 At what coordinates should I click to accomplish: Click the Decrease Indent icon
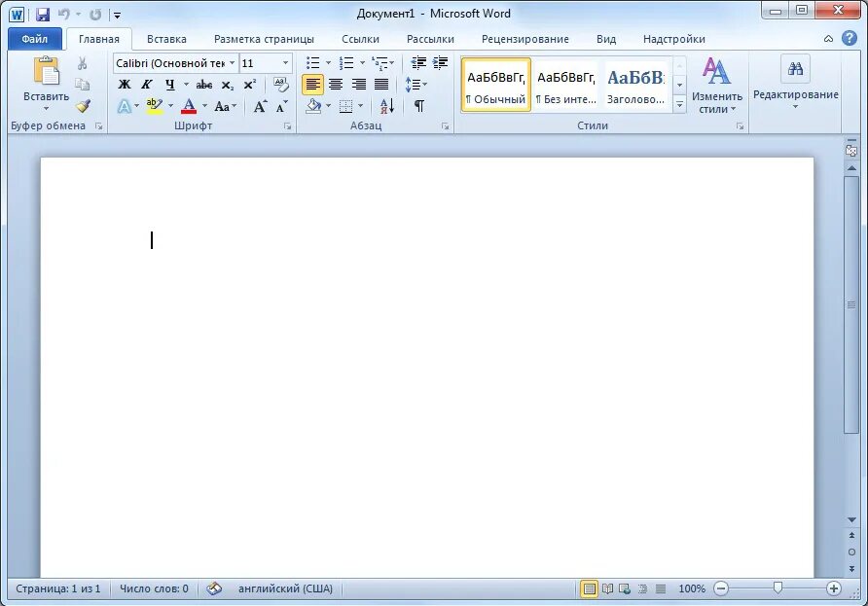(x=418, y=63)
